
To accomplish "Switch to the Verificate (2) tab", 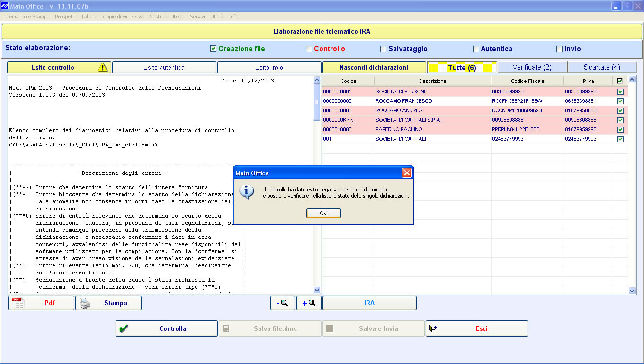I will click(x=532, y=67).
